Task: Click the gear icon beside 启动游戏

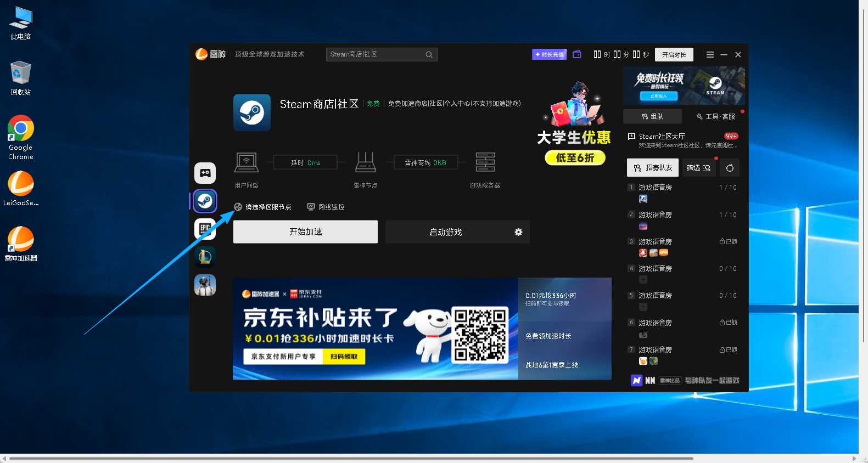Action: (518, 232)
